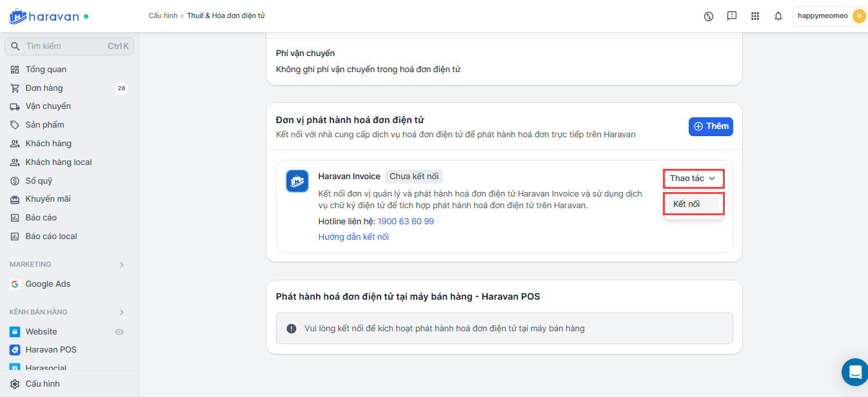
Task: Open Báo cáo local in sidebar
Action: coord(52,237)
